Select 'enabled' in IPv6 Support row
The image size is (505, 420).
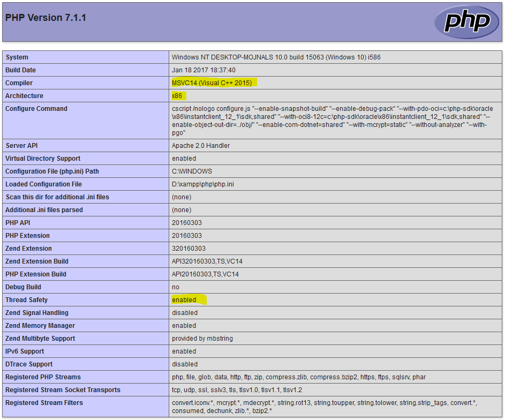pyautogui.click(x=184, y=352)
